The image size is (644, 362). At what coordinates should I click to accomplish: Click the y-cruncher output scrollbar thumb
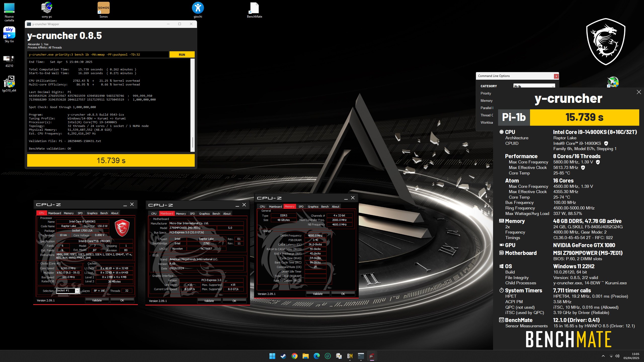click(193, 143)
